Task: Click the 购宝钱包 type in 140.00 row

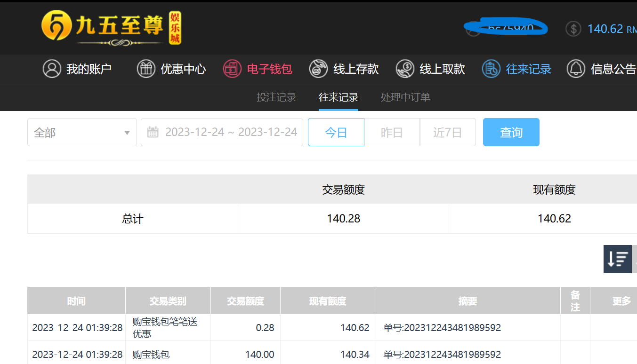Action: [x=151, y=355]
